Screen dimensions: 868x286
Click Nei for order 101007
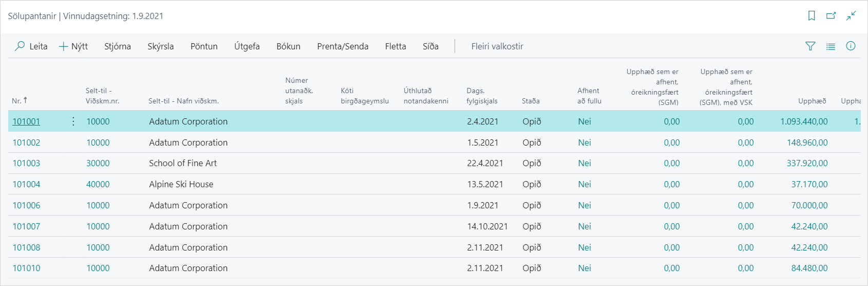coord(584,226)
